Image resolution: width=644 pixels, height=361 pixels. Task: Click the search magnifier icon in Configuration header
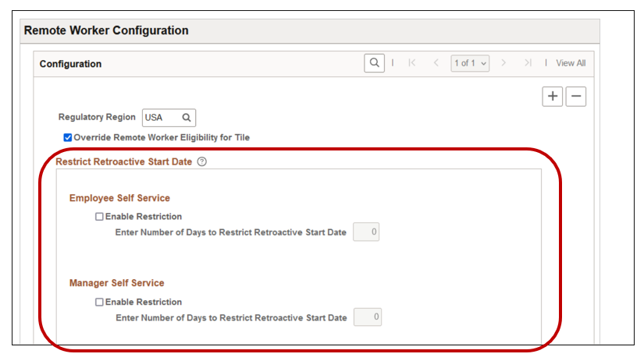[374, 63]
